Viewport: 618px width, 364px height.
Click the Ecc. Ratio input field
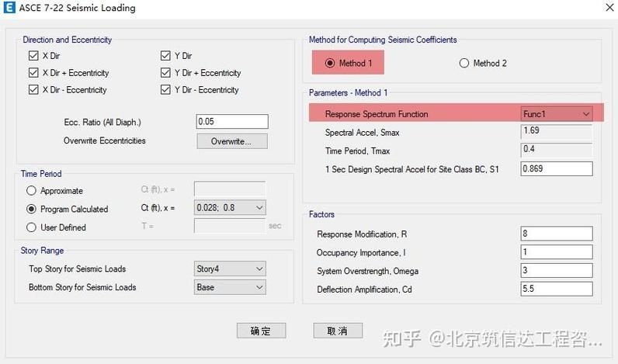[x=232, y=121]
